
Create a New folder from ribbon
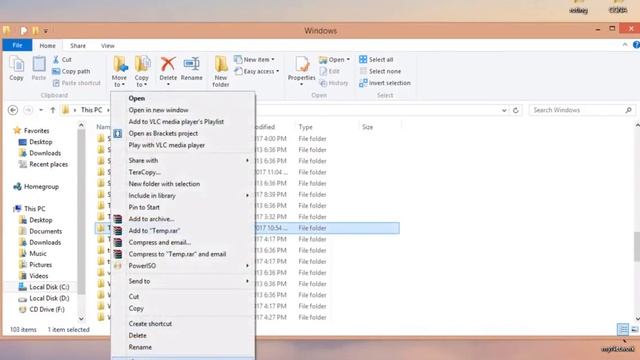[x=220, y=71]
